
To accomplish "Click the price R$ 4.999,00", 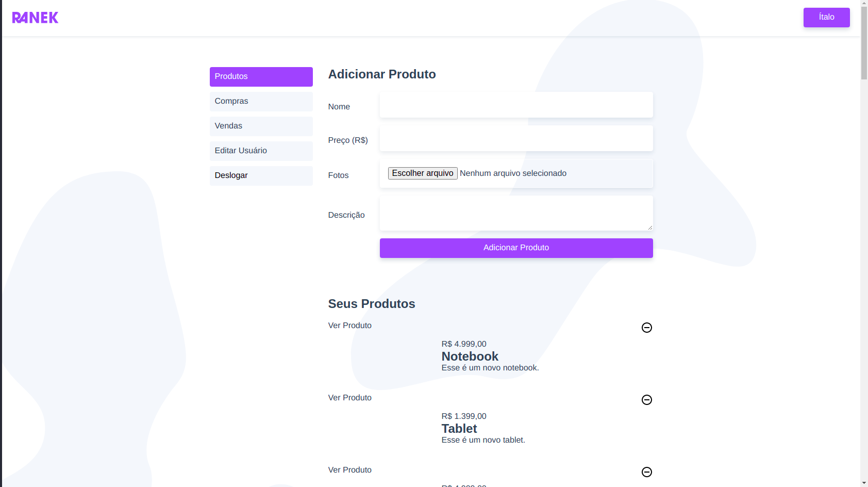I will [x=464, y=344].
